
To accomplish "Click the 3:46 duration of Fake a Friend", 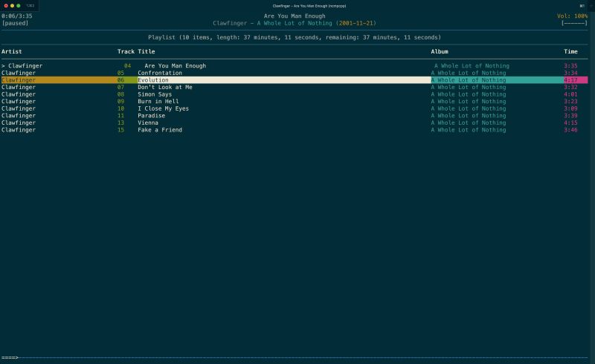I will [x=570, y=130].
